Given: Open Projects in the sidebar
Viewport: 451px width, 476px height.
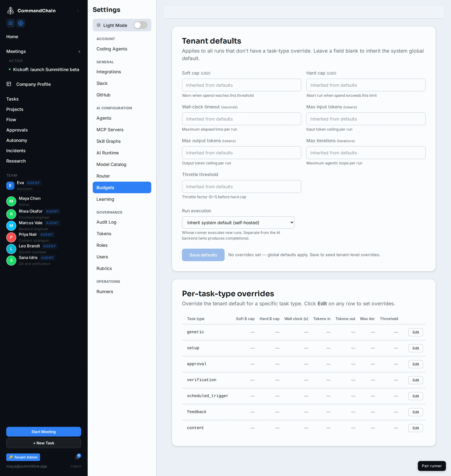Looking at the screenshot, I should pyautogui.click(x=15, y=109).
